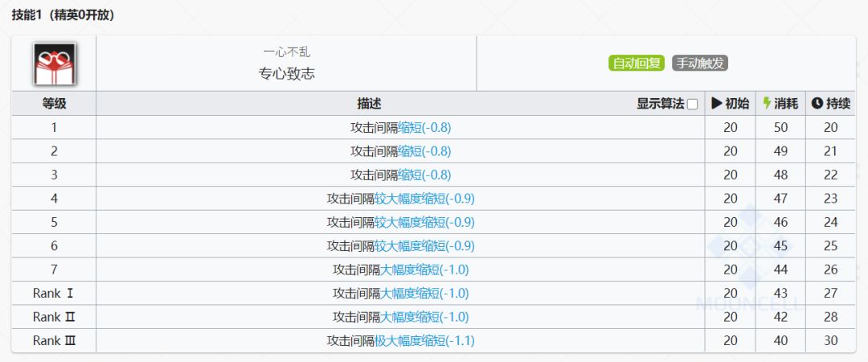This screenshot has height=362, width=868.
Task: Click level 4 description 较大幅度缩短(-0.9)
Action: pos(424,199)
